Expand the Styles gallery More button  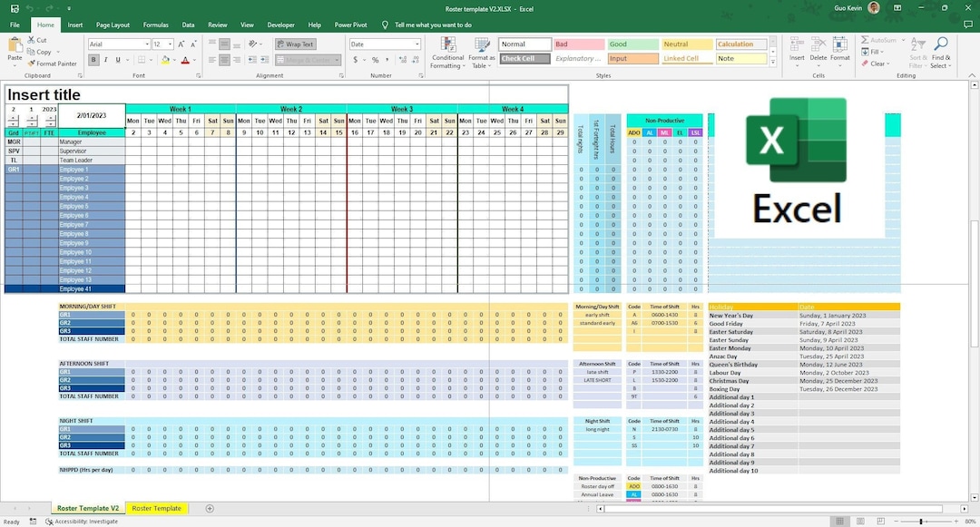click(773, 63)
